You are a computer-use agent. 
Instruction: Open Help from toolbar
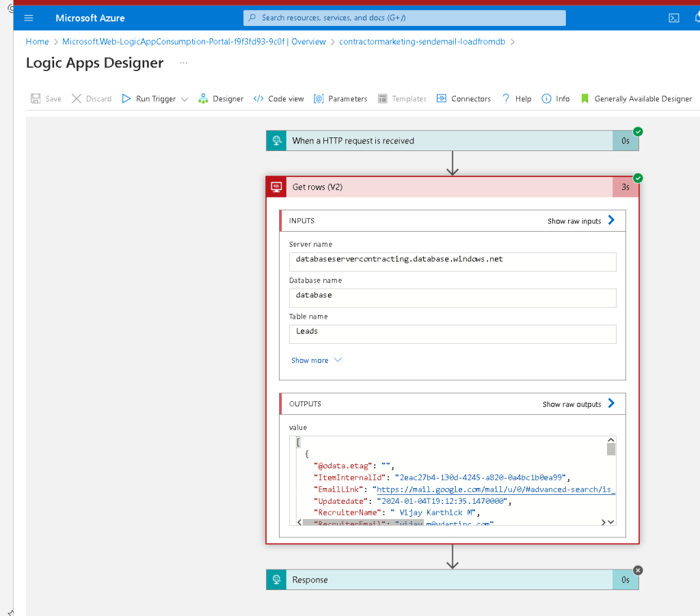[517, 98]
